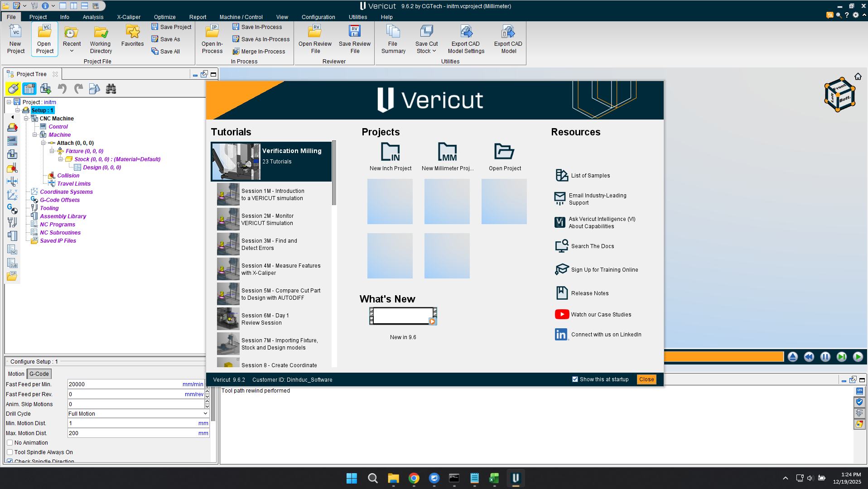Collapse the Setup : 1 tree node
Viewport: 868px width, 489px height.
[x=17, y=110]
